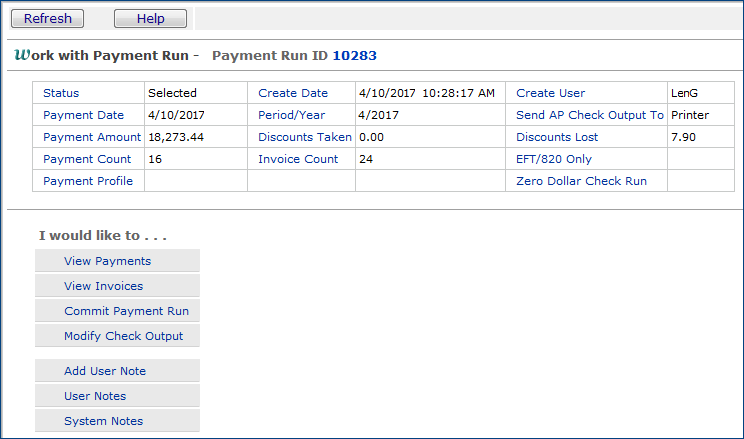Screen dimensions: 744x439
Task: Choose Commit Payment Run
Action: (126, 311)
